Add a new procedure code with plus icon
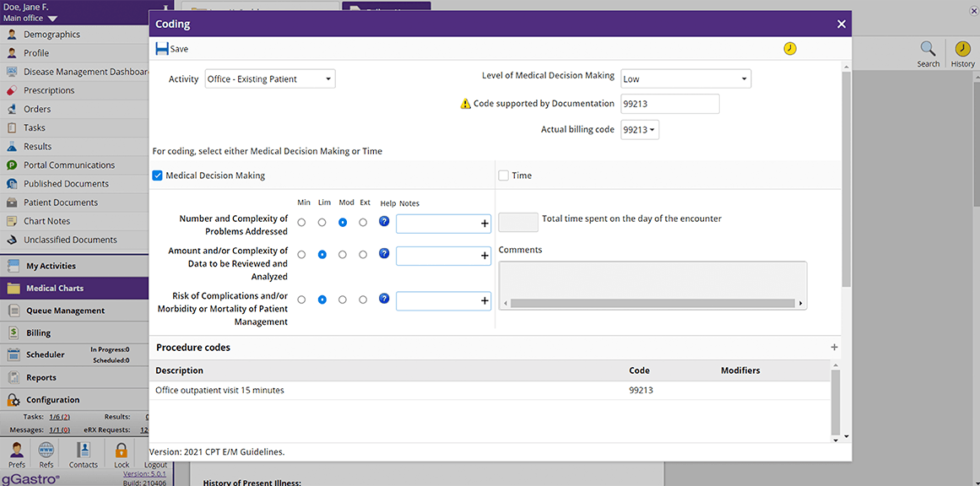Image resolution: width=980 pixels, height=486 pixels. click(x=834, y=348)
